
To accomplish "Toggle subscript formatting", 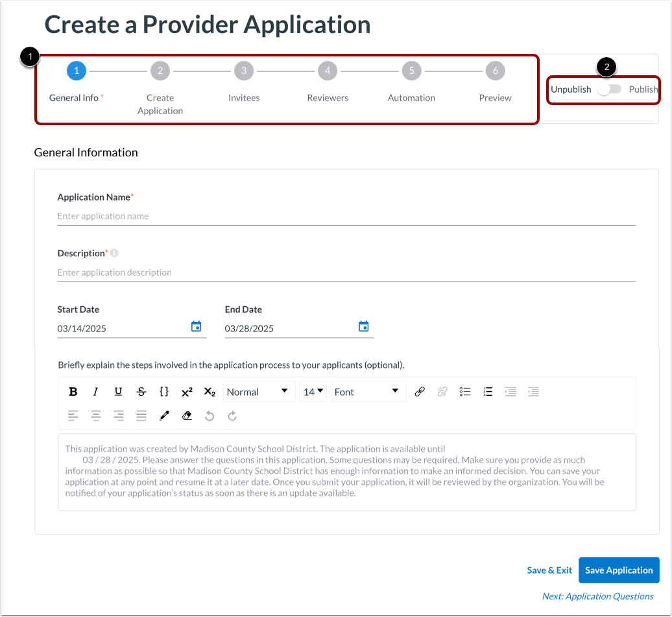I will pyautogui.click(x=209, y=391).
